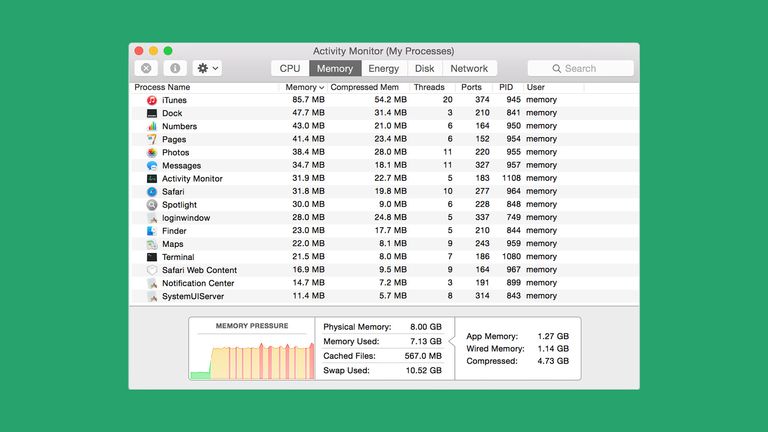Switch to the Disk tab

425,68
